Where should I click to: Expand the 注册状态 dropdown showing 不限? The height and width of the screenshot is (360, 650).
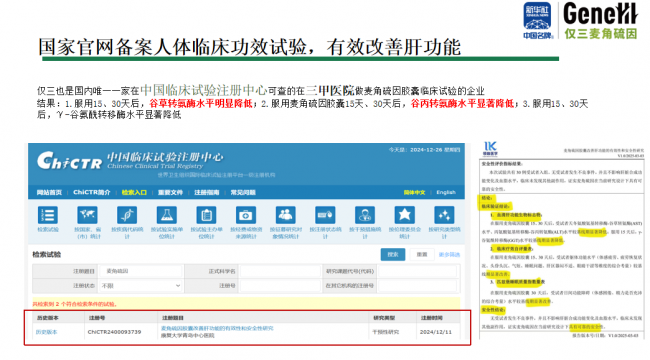click(141, 286)
